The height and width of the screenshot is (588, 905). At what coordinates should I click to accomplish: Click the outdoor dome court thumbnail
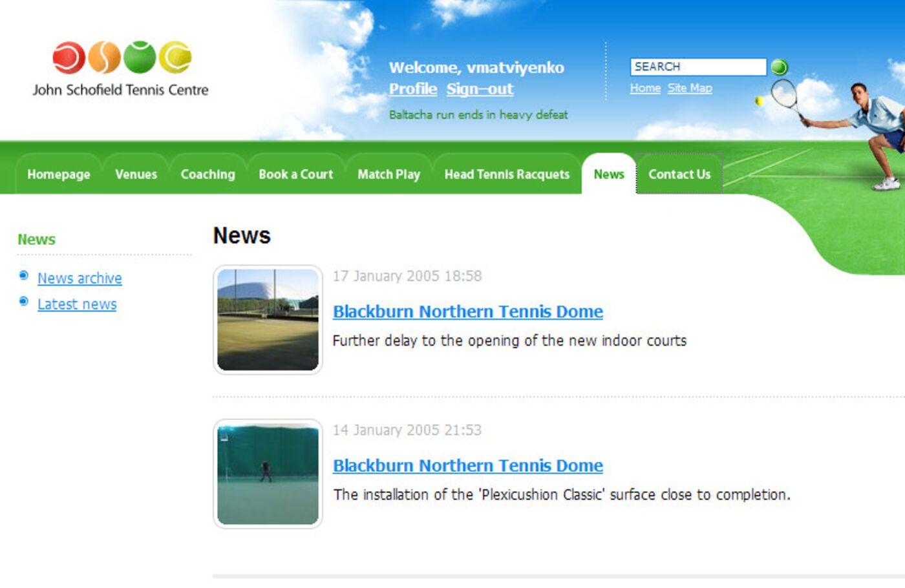coord(268,320)
